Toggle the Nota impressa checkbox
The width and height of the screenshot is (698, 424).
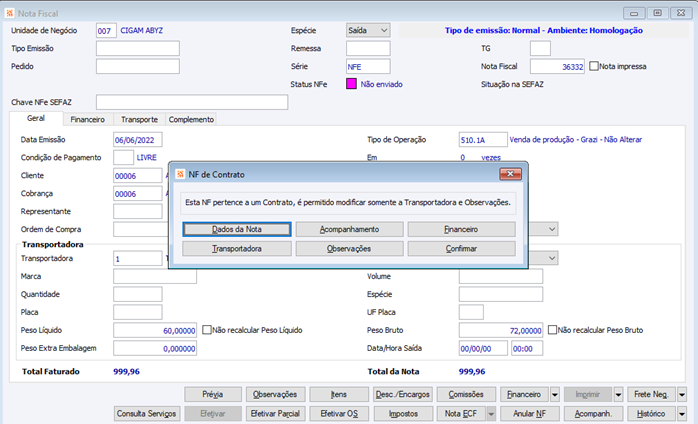tap(594, 66)
